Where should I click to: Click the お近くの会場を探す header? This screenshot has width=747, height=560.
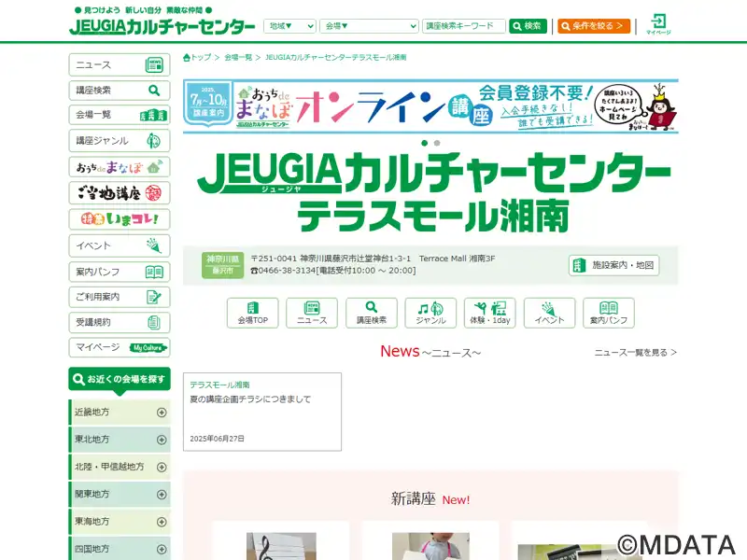120,380
